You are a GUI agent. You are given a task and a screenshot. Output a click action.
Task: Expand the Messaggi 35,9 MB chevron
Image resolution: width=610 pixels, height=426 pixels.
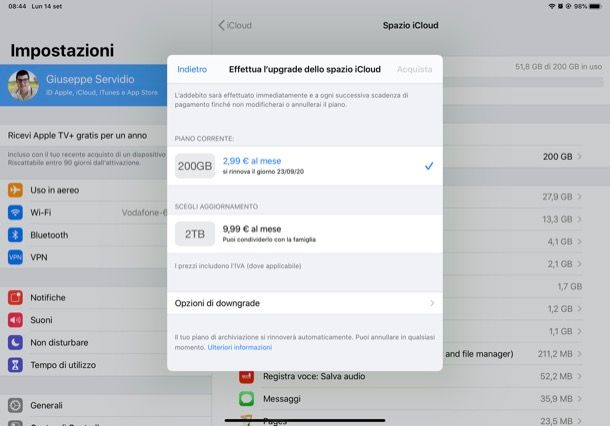(579, 399)
